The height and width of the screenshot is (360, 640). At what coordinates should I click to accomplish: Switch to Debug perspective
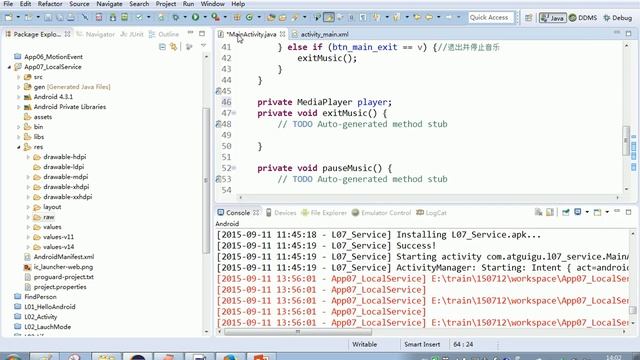tap(618, 18)
